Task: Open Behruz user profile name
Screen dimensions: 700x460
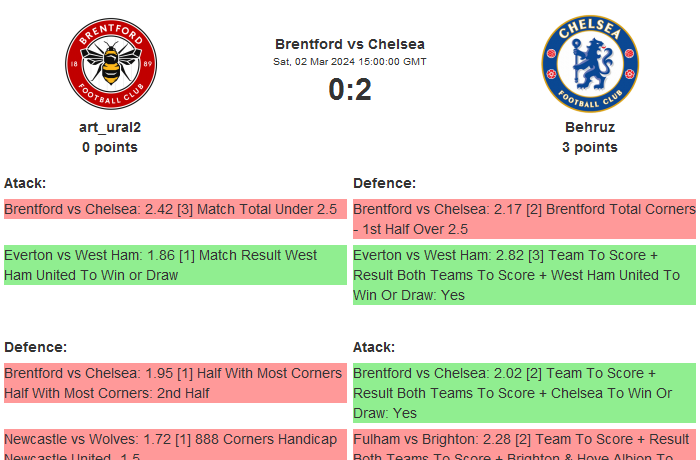Action: coord(589,127)
